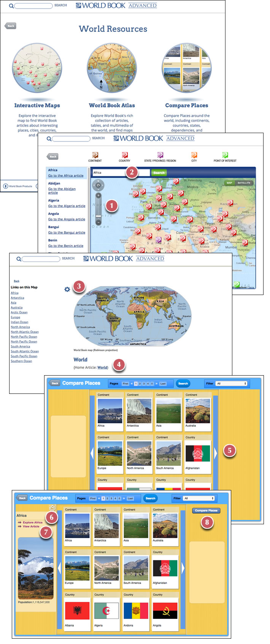This screenshot has height=644, width=270.
Task: Click the magnifier icon in the atlas page header
Action: pos(19,259)
